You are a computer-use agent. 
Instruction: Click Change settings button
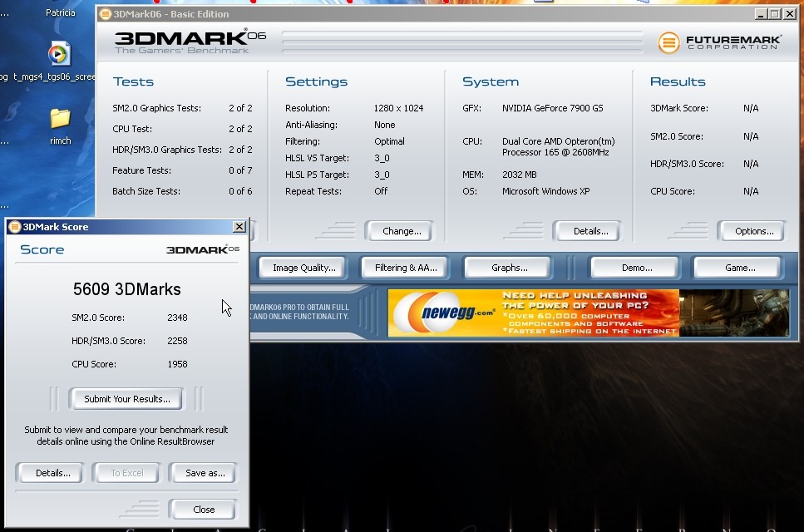click(399, 231)
